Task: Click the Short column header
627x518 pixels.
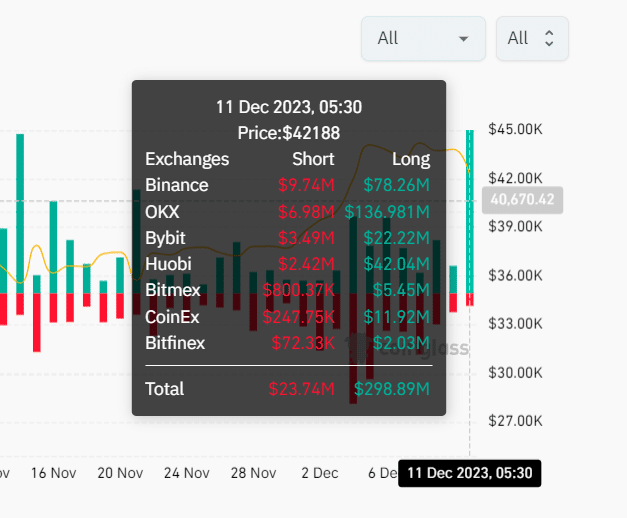Action: click(313, 159)
